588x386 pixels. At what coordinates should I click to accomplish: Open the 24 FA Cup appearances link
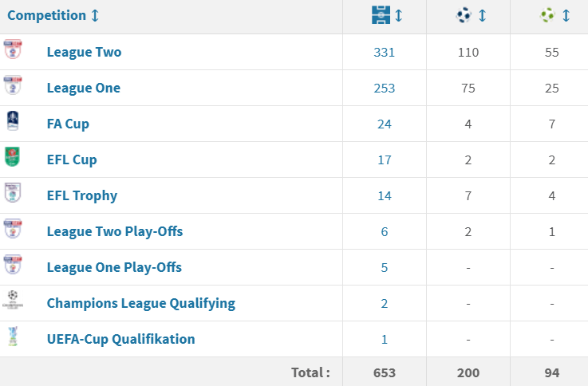pos(385,124)
